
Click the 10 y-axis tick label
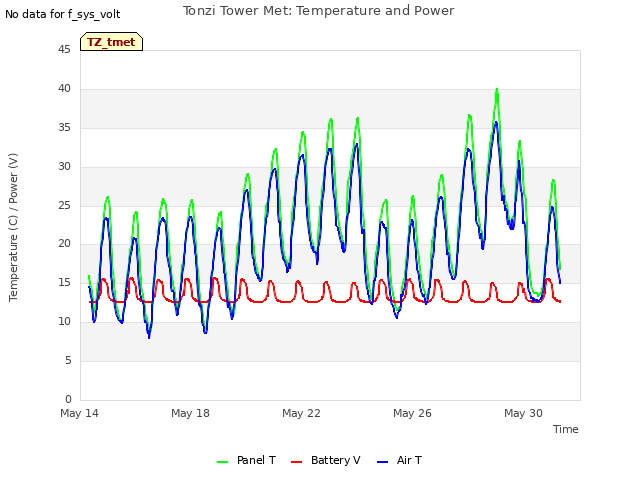[x=64, y=321]
